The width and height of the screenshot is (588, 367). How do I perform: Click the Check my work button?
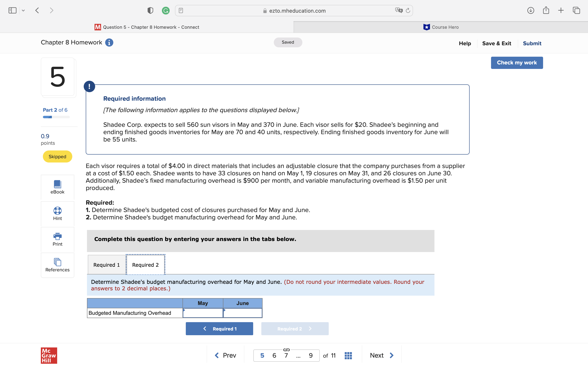pos(517,63)
